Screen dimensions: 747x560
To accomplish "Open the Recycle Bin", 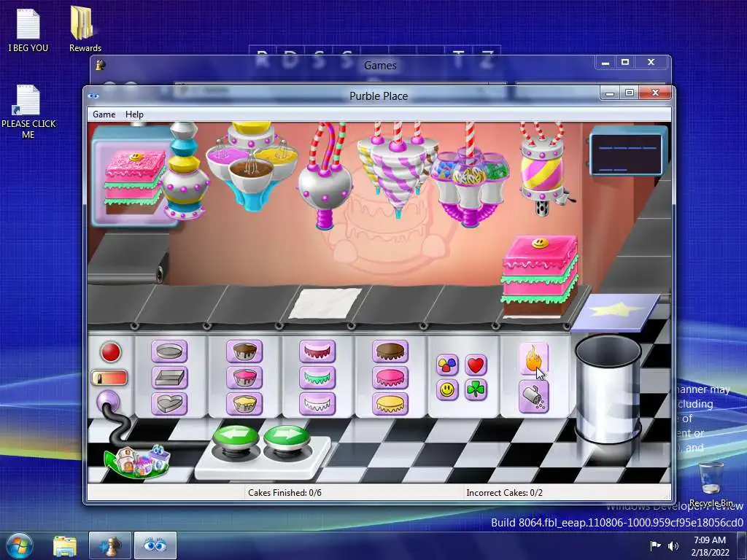I will [711, 484].
